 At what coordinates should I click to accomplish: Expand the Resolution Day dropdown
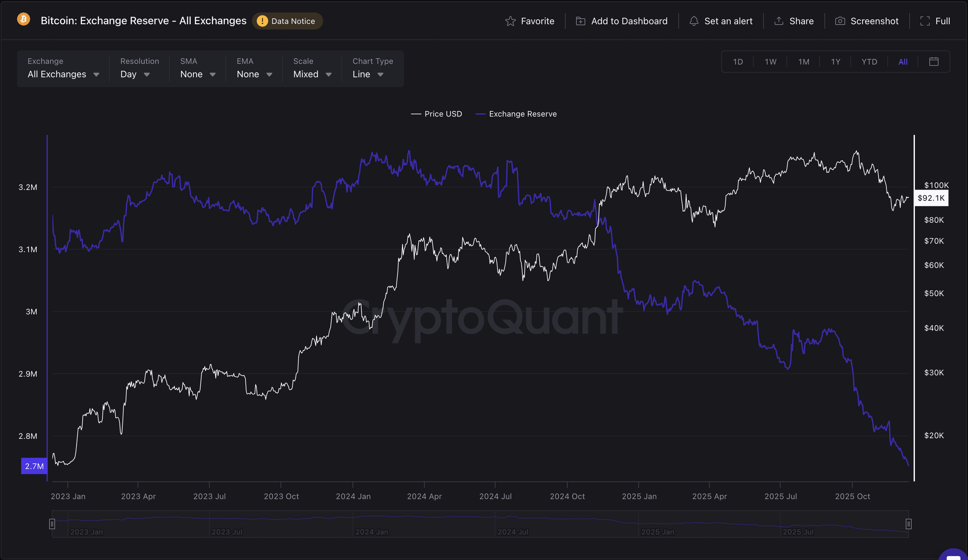click(135, 74)
